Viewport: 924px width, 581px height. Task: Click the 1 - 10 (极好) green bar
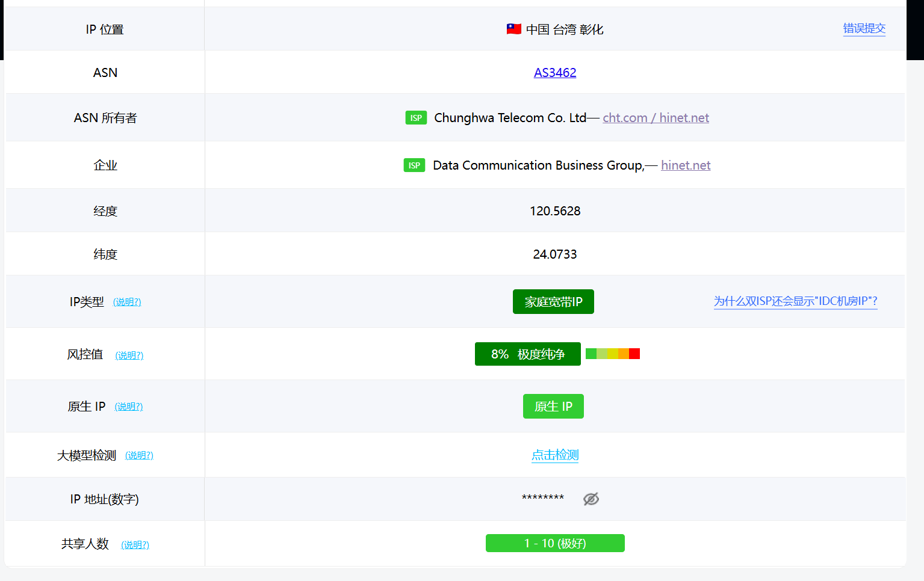click(554, 543)
